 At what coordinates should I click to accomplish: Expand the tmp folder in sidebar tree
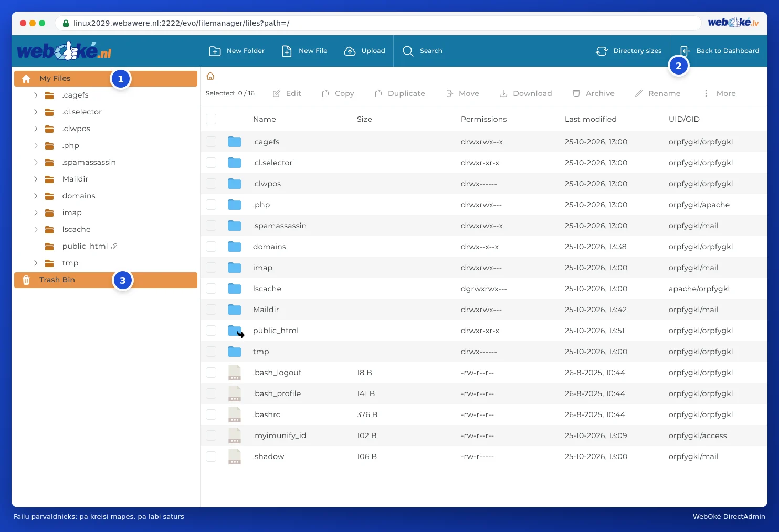pos(36,263)
